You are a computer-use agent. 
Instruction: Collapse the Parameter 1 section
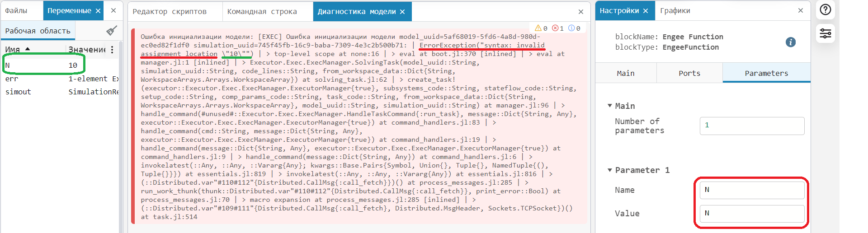coord(609,170)
